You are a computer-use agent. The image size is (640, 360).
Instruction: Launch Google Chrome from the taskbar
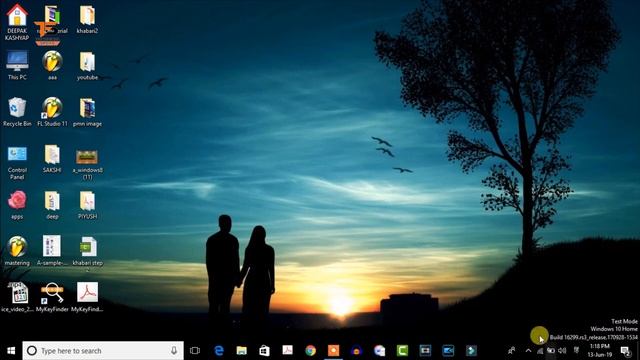pyautogui.click(x=311, y=351)
